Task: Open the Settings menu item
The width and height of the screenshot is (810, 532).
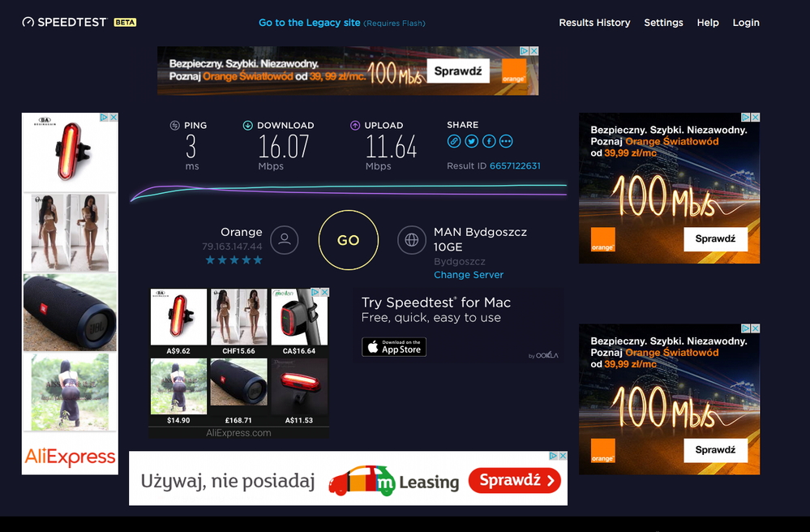Action: click(663, 23)
